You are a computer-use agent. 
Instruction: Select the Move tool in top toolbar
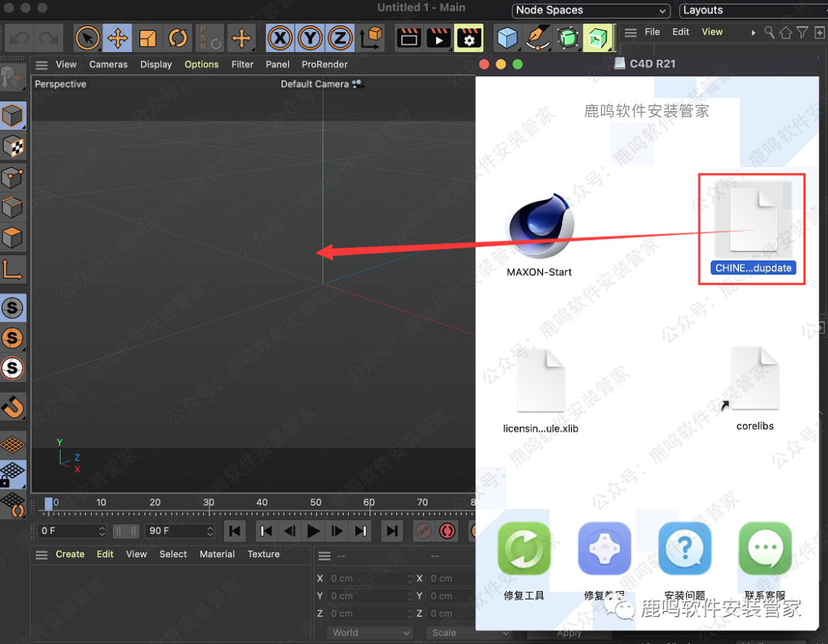pos(117,38)
